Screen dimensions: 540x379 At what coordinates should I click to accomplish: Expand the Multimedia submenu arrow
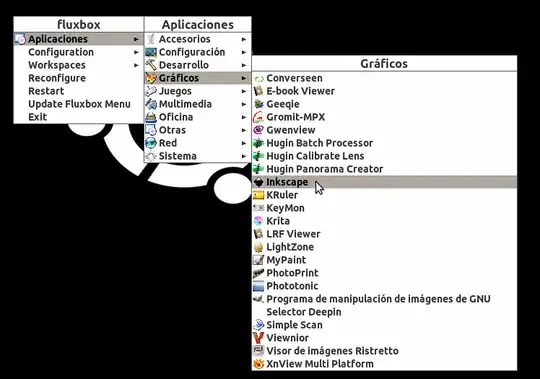pyautogui.click(x=244, y=104)
